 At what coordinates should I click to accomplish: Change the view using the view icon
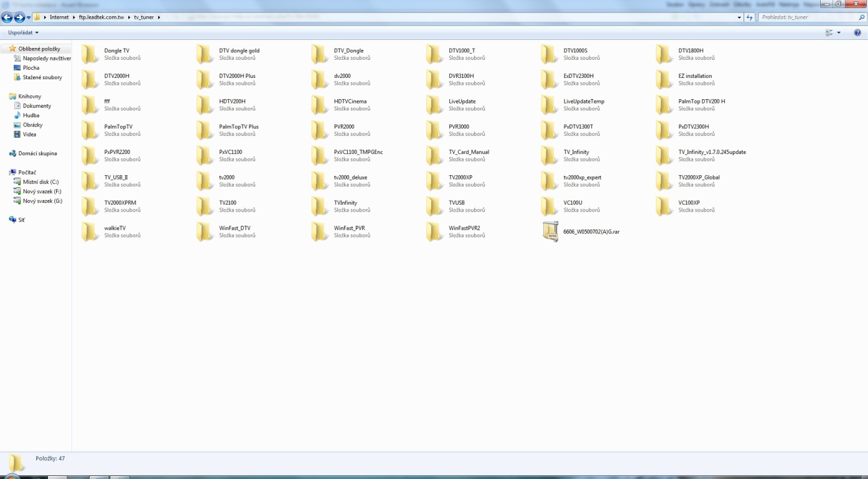(x=829, y=32)
